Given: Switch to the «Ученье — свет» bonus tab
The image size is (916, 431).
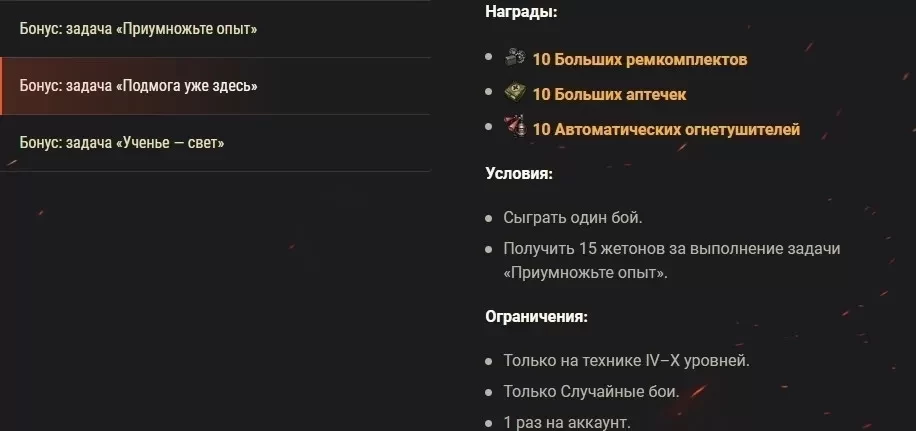Looking at the screenshot, I should [x=216, y=142].
